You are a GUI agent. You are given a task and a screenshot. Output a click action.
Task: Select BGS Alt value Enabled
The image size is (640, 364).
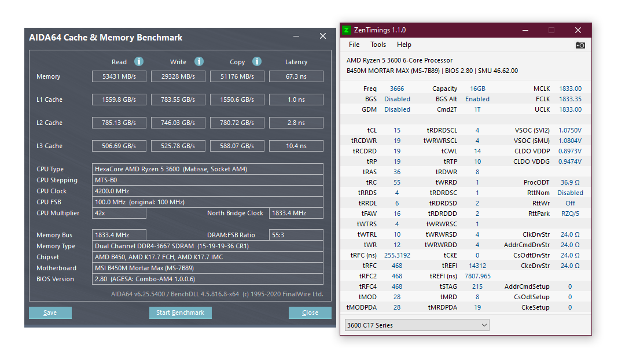pos(477,99)
